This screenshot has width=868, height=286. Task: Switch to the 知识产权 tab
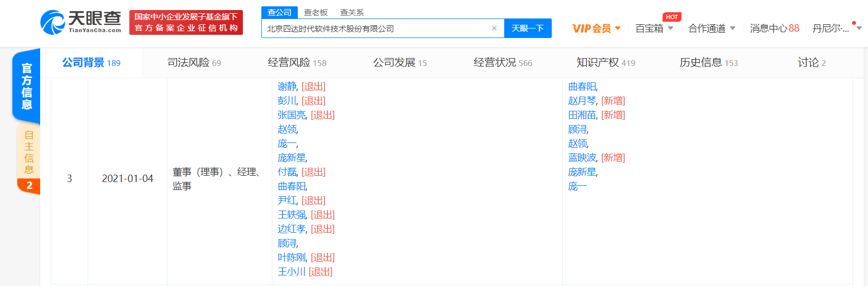(606, 63)
